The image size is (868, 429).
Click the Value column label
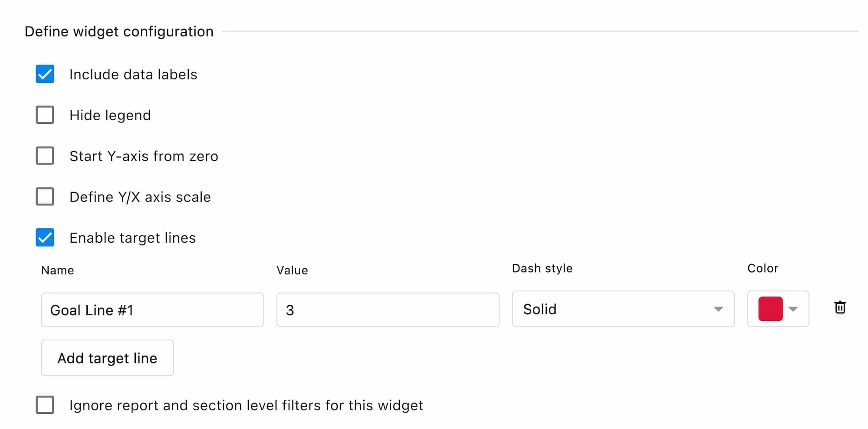292,270
